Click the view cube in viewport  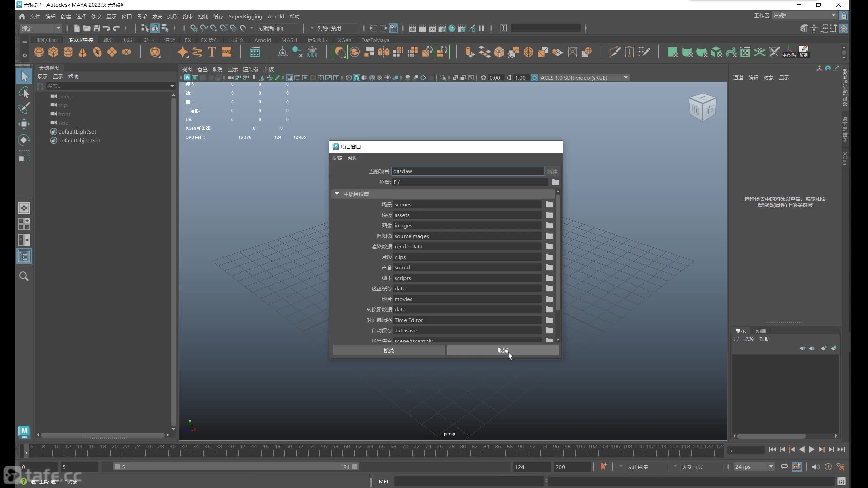pyautogui.click(x=703, y=107)
